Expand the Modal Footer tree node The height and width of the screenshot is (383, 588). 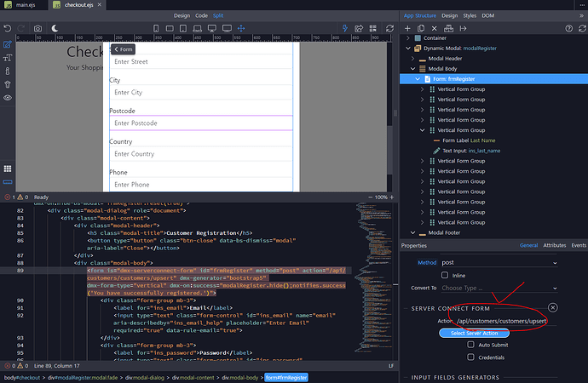[x=412, y=232]
